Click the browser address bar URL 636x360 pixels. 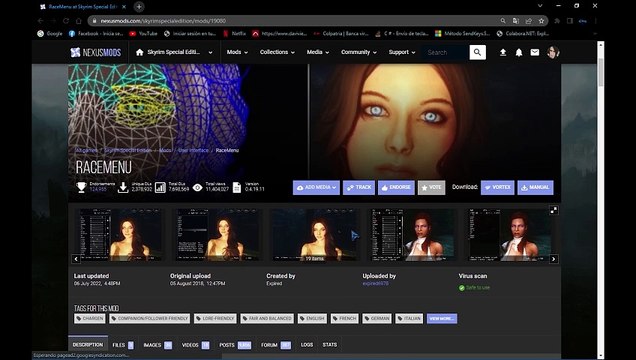click(x=163, y=21)
